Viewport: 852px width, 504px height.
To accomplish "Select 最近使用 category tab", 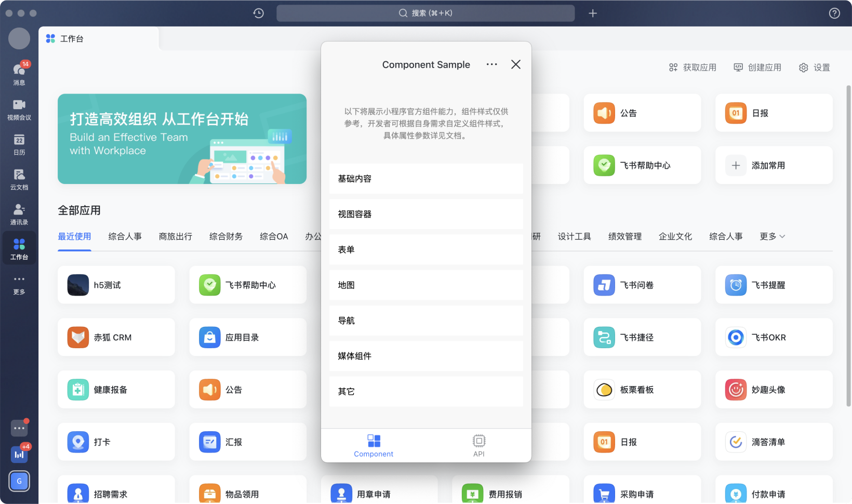I will [74, 236].
